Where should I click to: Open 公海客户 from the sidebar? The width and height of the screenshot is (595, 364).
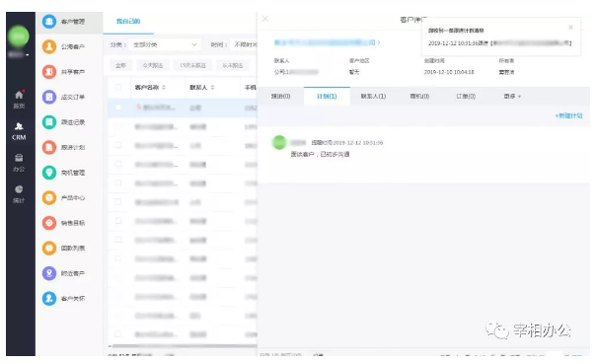coord(64,46)
